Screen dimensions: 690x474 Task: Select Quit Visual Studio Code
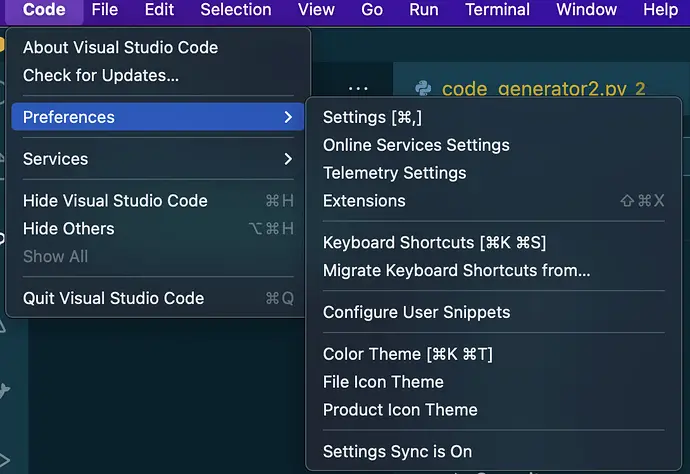pos(158,298)
